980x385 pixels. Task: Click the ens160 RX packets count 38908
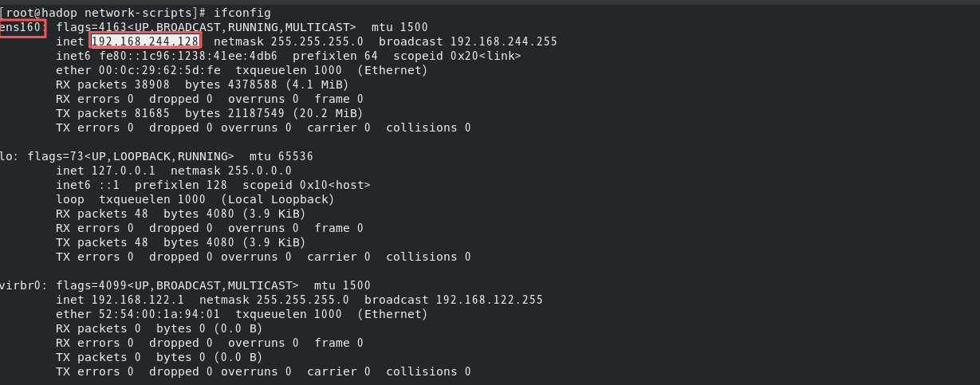tap(152, 84)
